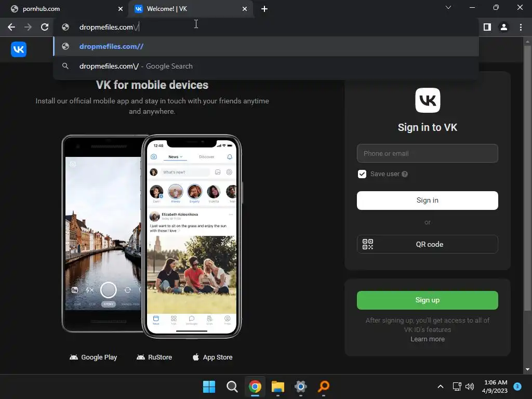The image size is (532, 399).
Task: Open the Google Play download link
Action: coord(94,357)
